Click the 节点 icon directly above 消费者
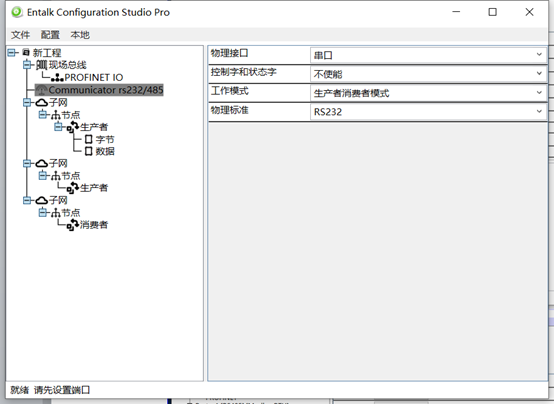 [x=56, y=212]
